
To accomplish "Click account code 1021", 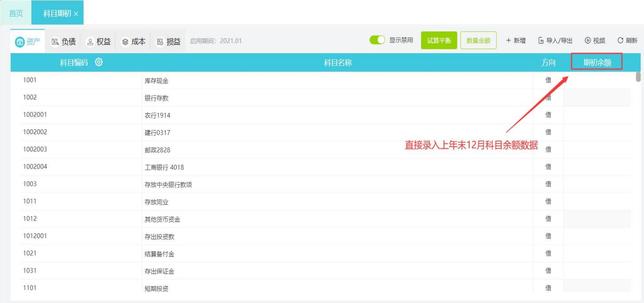I will click(30, 253).
